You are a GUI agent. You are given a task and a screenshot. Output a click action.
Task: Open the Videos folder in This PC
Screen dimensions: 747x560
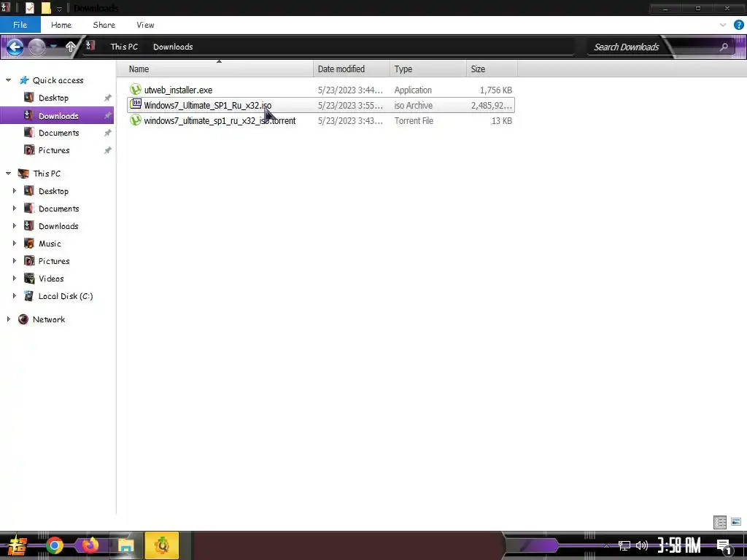tap(51, 279)
